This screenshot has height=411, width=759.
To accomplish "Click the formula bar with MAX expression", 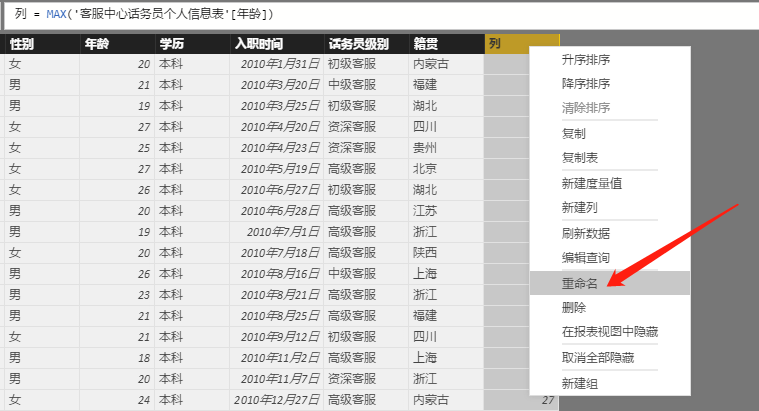I will (x=381, y=15).
